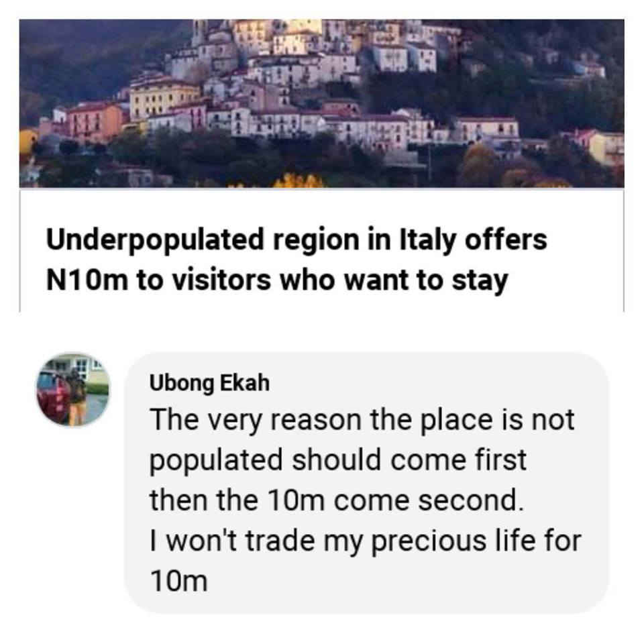Select the comment bubble by Ubong Ekah

pos(366,482)
